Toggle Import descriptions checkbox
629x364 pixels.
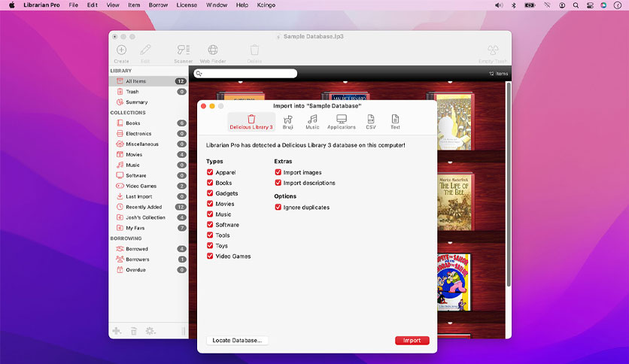click(278, 183)
